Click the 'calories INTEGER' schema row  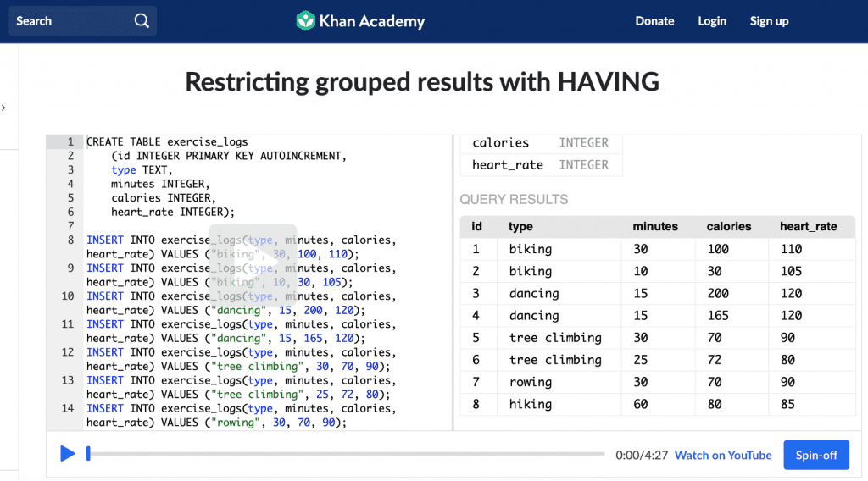541,143
